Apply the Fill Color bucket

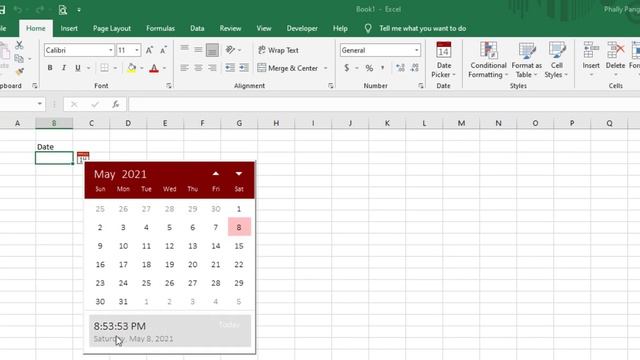131,68
